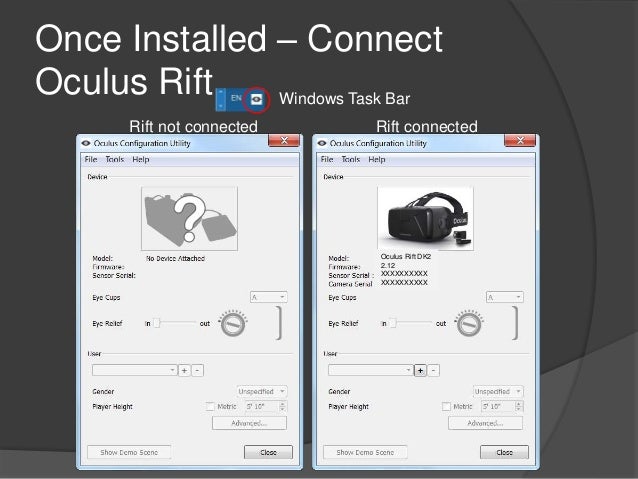
Task: Click the "Oculus Rift DK2" model text
Action: click(406, 256)
